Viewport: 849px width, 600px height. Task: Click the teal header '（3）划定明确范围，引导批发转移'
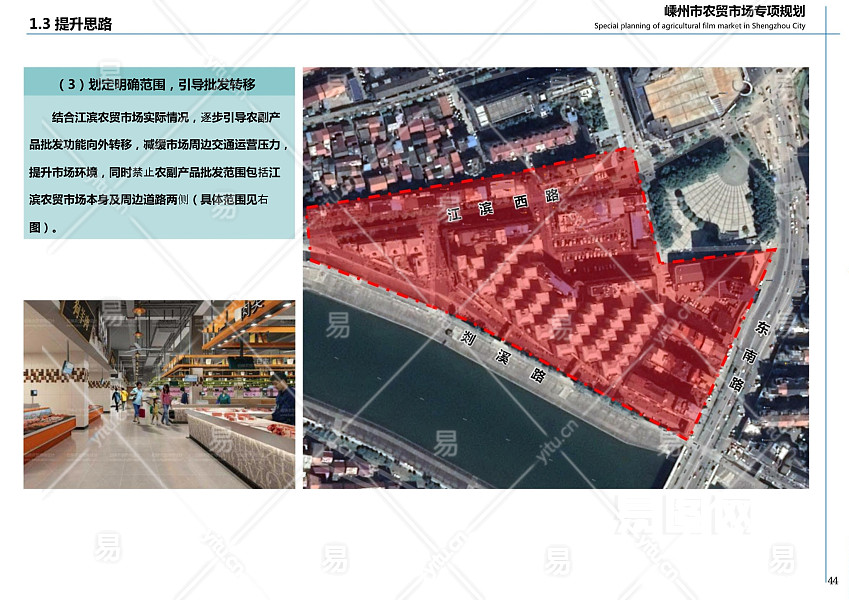pos(157,84)
